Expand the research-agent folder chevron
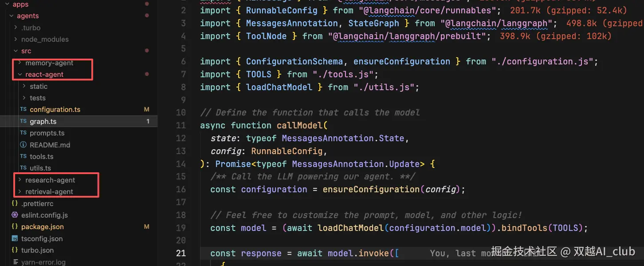This screenshot has width=644, height=266. [x=20, y=180]
